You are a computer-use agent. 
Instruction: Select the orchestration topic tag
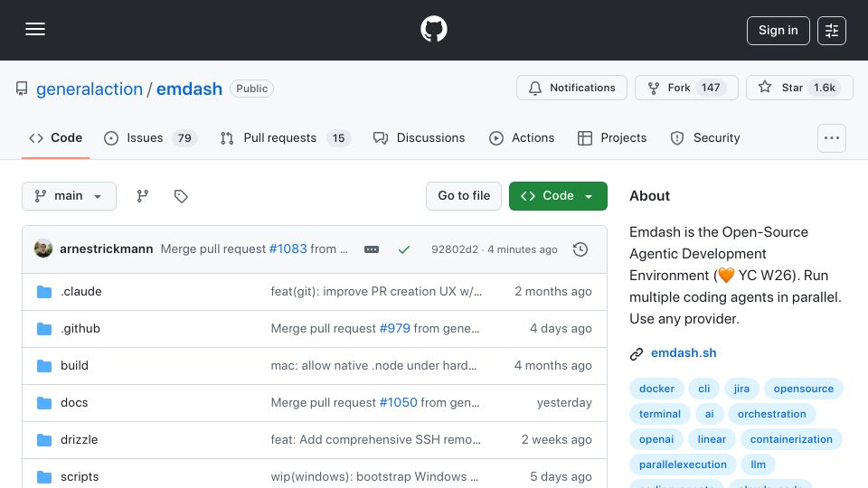[x=771, y=415]
